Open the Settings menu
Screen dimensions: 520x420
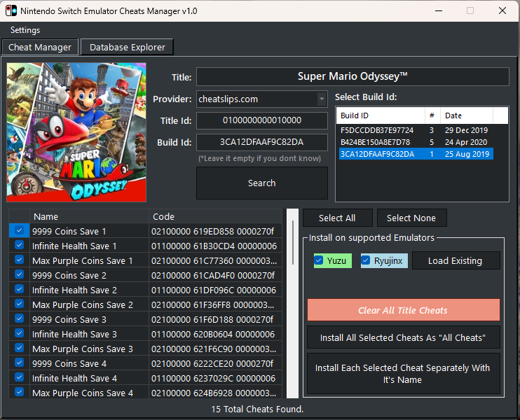(x=25, y=30)
